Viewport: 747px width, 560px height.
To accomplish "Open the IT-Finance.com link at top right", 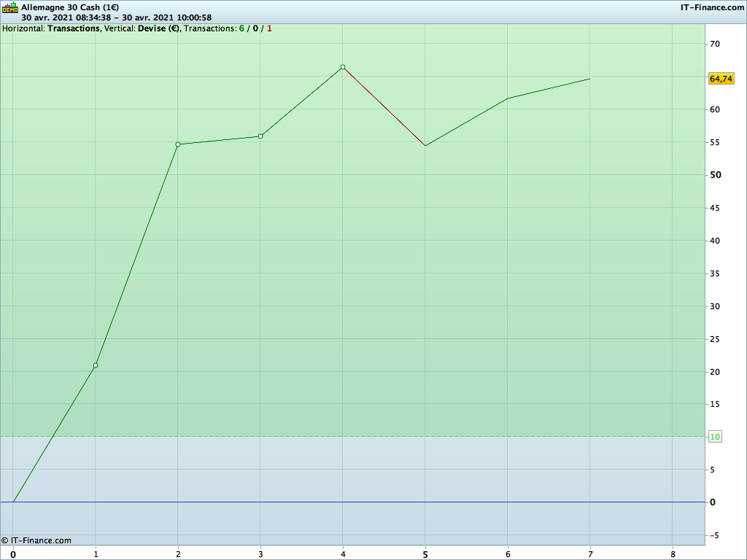I will [x=712, y=7].
